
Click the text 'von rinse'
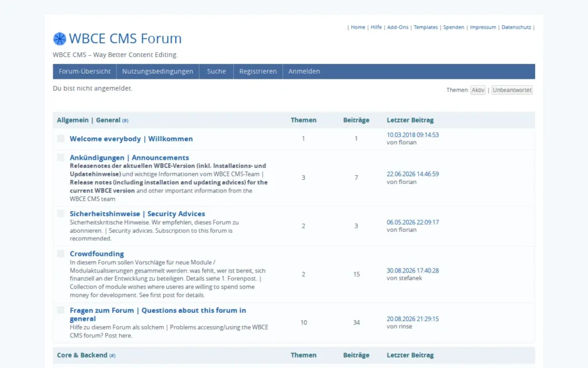click(400, 327)
